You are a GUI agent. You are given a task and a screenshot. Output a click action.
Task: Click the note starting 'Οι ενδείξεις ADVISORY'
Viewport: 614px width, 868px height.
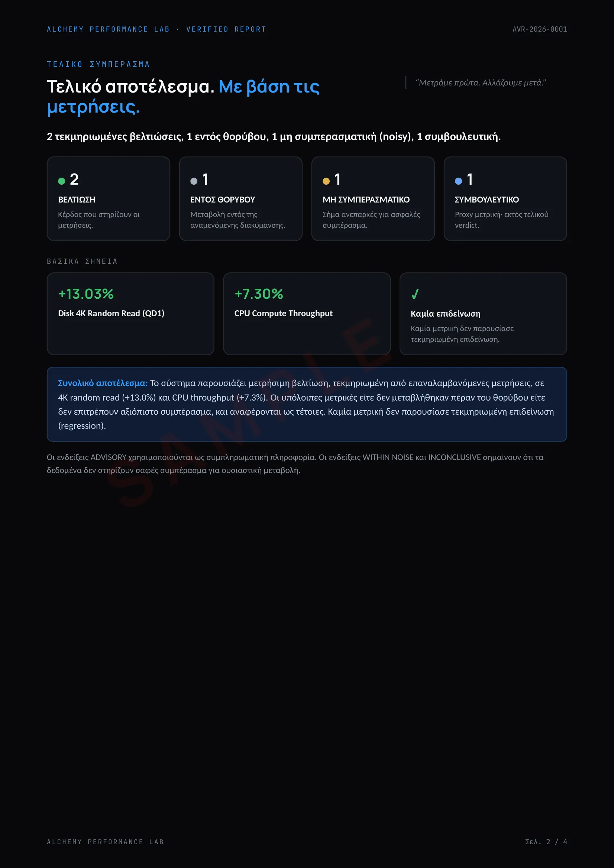[x=295, y=464]
